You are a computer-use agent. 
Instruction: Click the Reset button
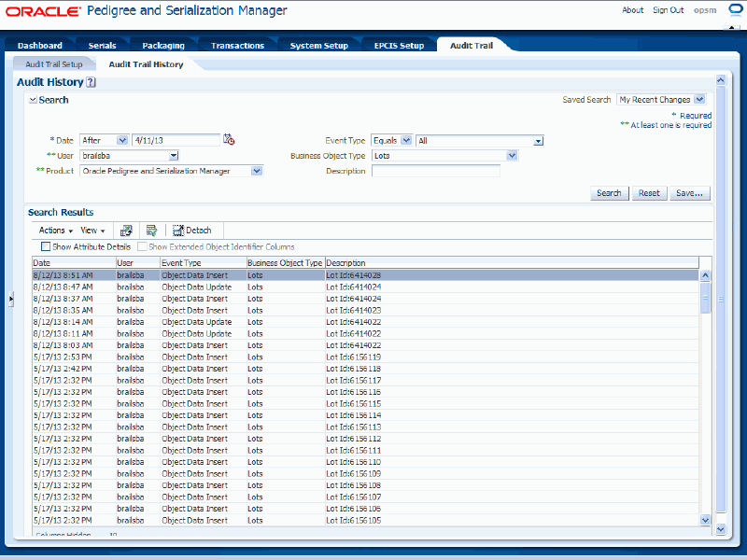(649, 193)
